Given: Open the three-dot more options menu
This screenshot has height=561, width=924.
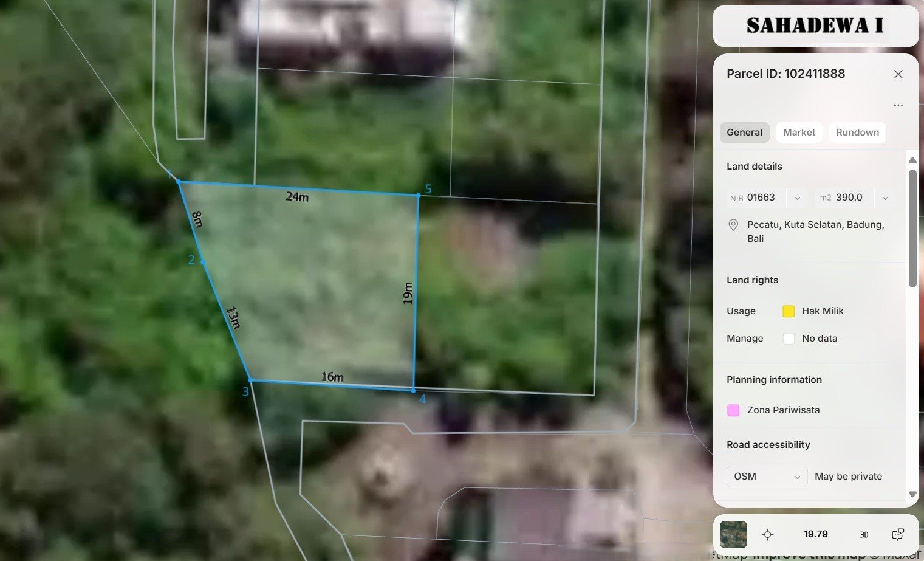Looking at the screenshot, I should (x=898, y=105).
